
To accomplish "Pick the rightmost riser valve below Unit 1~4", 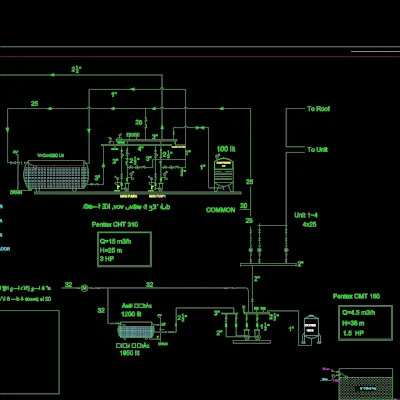I will coord(286,250).
